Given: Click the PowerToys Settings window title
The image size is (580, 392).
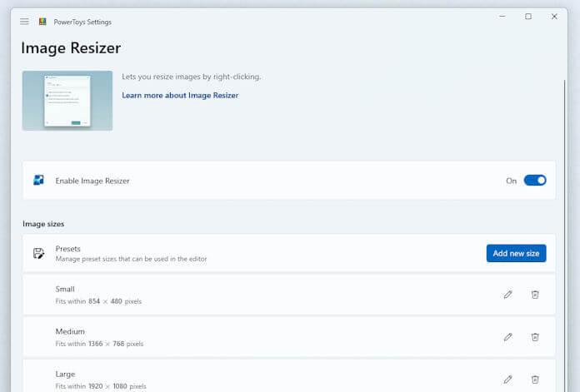Looking at the screenshot, I should 82,22.
